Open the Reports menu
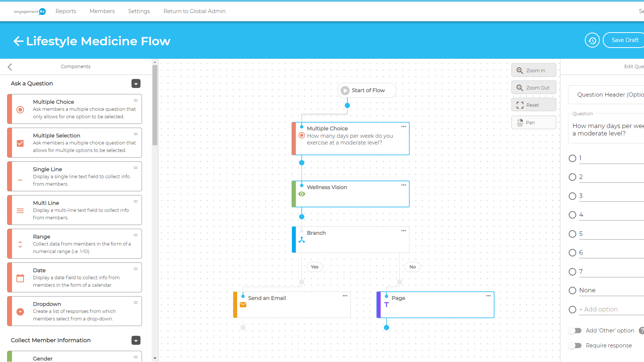 66,11
